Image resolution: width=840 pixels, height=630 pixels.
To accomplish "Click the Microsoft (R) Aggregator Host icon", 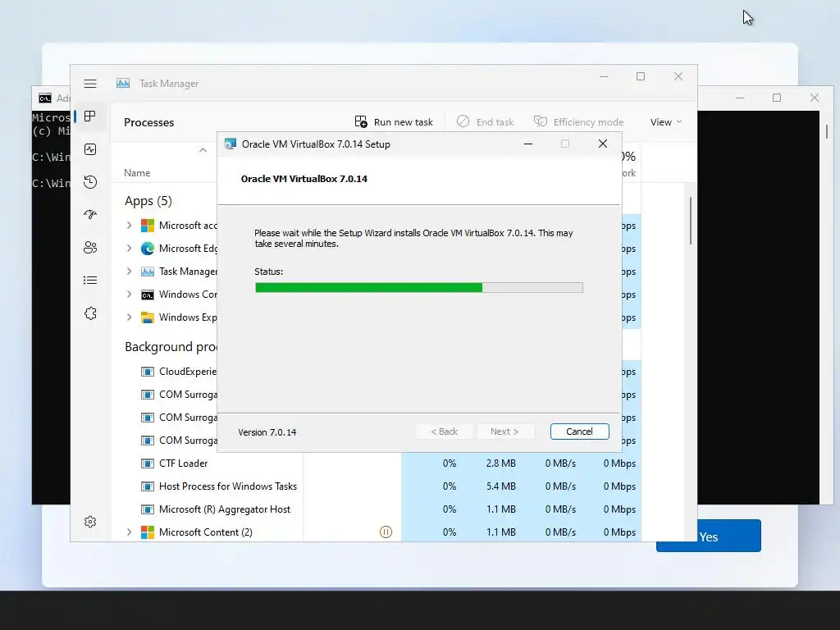I will point(148,509).
